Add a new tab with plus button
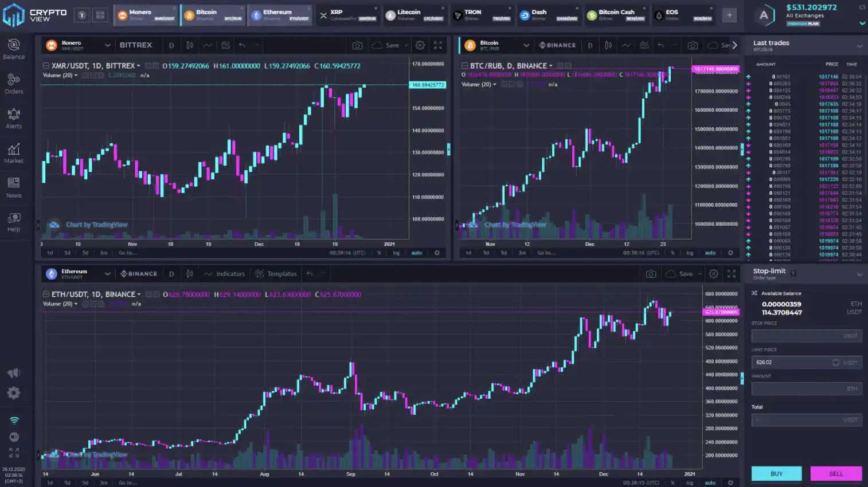Image resolution: width=868 pixels, height=487 pixels. pyautogui.click(x=729, y=15)
